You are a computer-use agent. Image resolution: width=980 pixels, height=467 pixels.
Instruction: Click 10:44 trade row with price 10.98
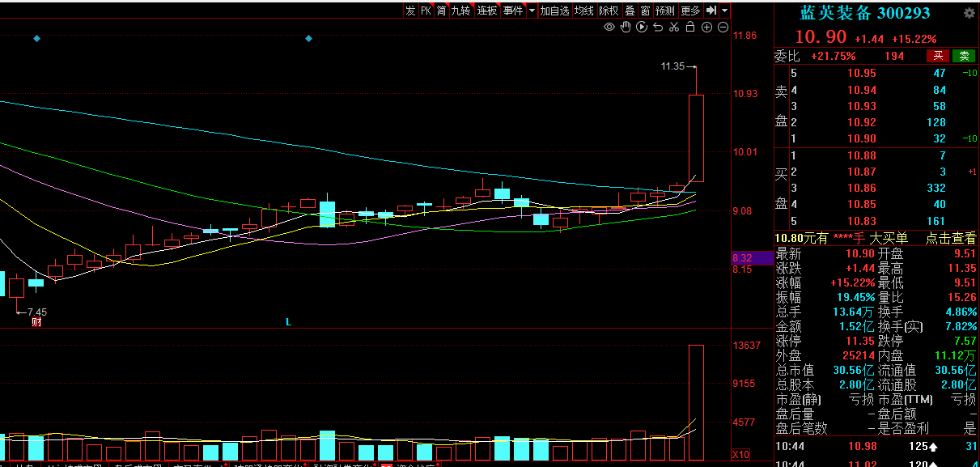pyautogui.click(x=876, y=447)
